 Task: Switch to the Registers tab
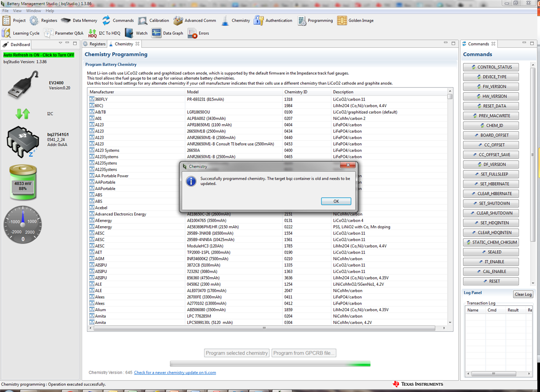(94, 44)
